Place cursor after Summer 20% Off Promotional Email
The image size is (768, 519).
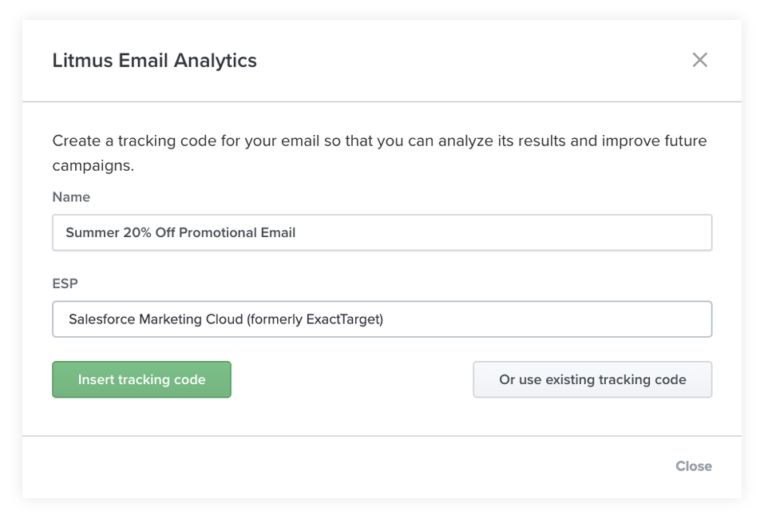coord(297,233)
